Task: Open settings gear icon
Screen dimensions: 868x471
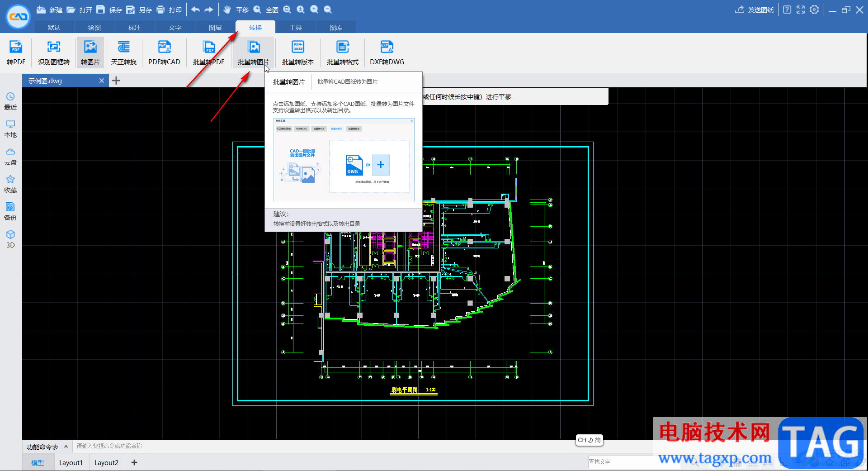Action: pyautogui.click(x=814, y=10)
